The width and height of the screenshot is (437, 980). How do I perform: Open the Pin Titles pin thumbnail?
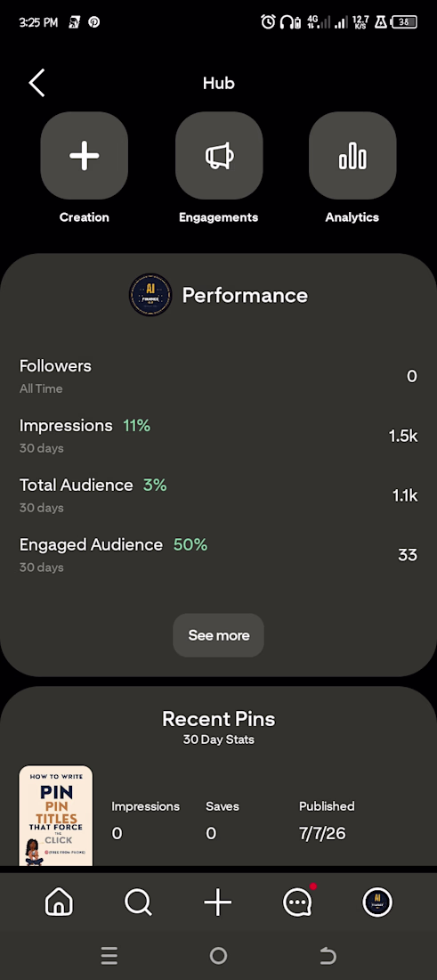pyautogui.click(x=55, y=815)
